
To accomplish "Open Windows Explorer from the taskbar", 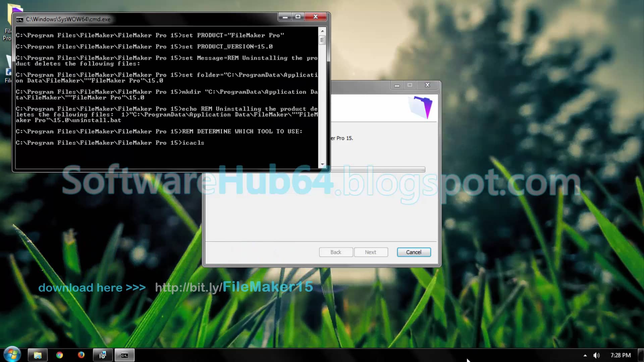I will [x=38, y=355].
